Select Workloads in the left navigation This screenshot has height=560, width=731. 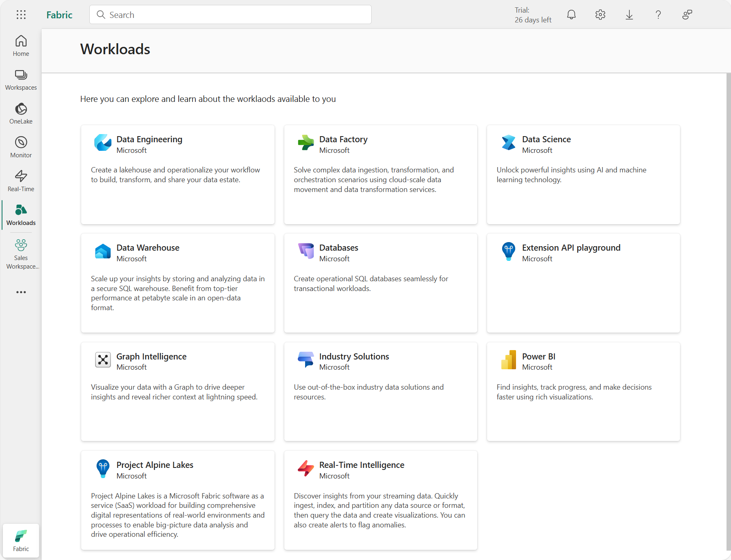point(21,215)
